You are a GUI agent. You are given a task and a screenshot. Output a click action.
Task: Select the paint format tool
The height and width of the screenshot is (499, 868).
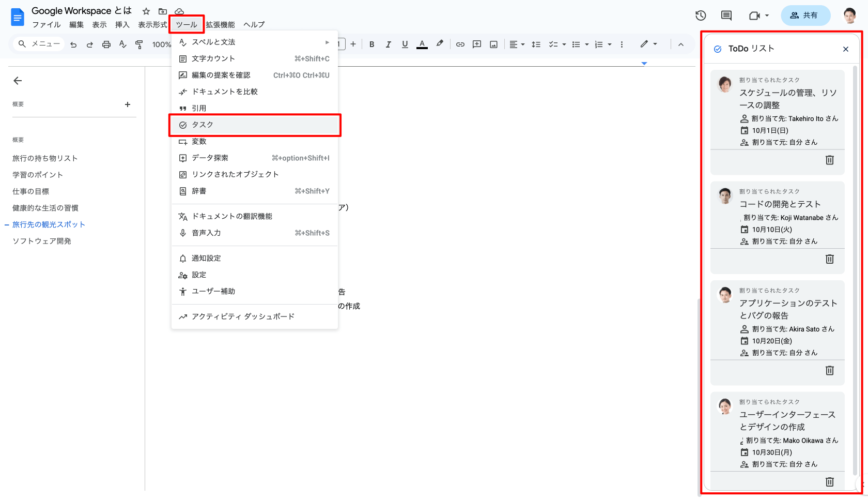[139, 44]
